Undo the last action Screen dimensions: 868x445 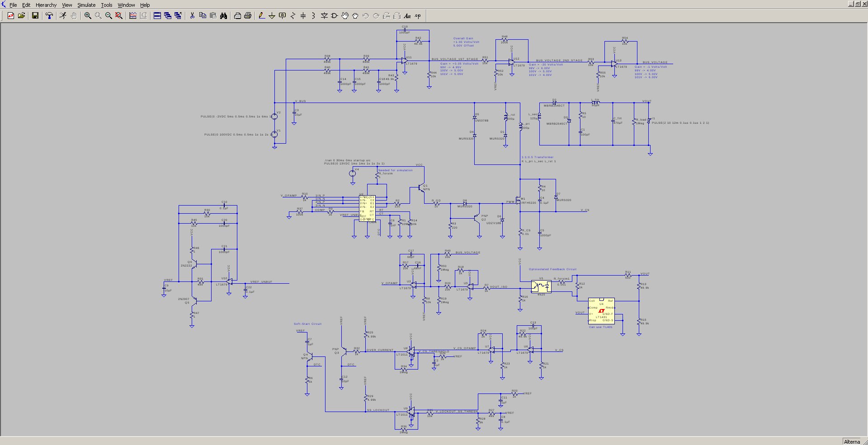[x=366, y=16]
